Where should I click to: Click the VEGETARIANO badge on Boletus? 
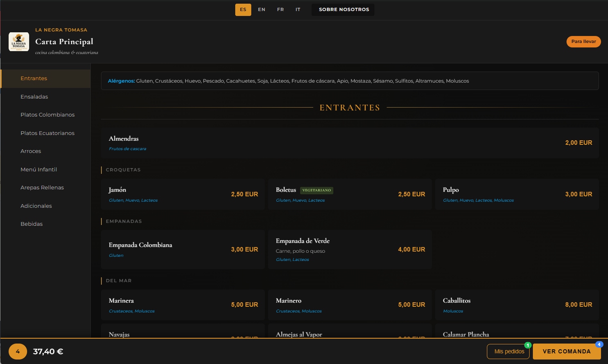[316, 190]
